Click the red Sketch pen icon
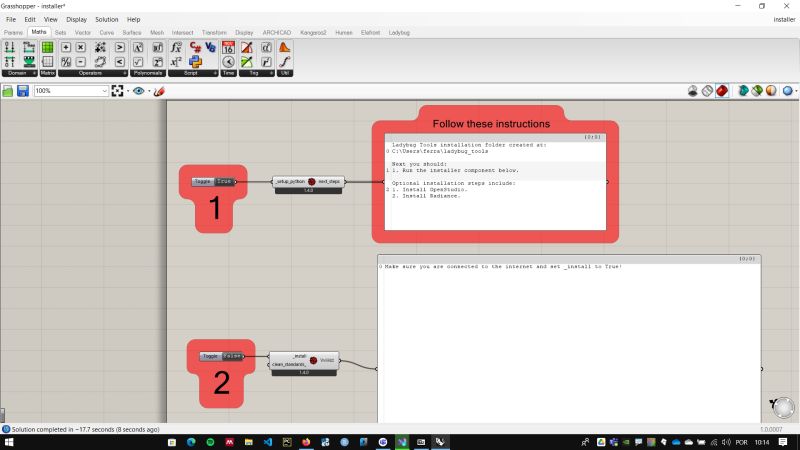This screenshot has height=450, width=800. pyautogui.click(x=159, y=91)
